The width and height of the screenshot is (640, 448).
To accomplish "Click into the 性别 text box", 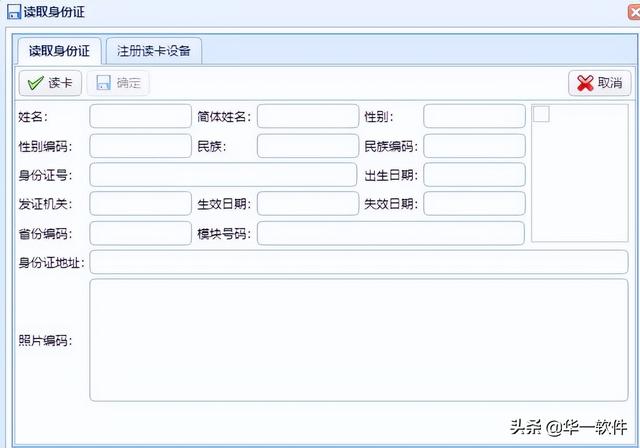I will 474,116.
